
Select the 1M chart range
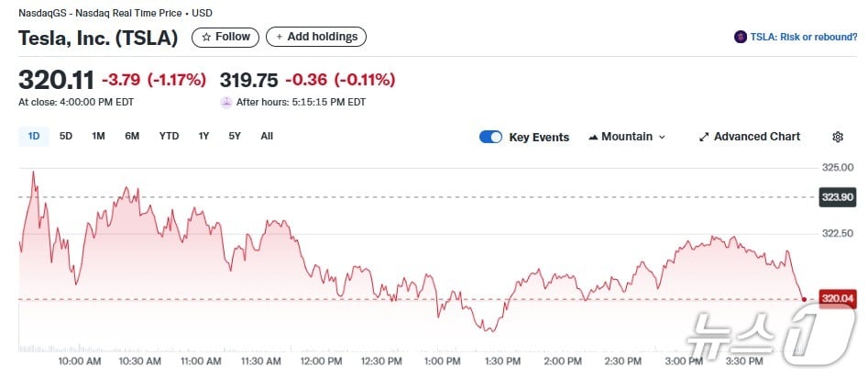pyautogui.click(x=98, y=136)
